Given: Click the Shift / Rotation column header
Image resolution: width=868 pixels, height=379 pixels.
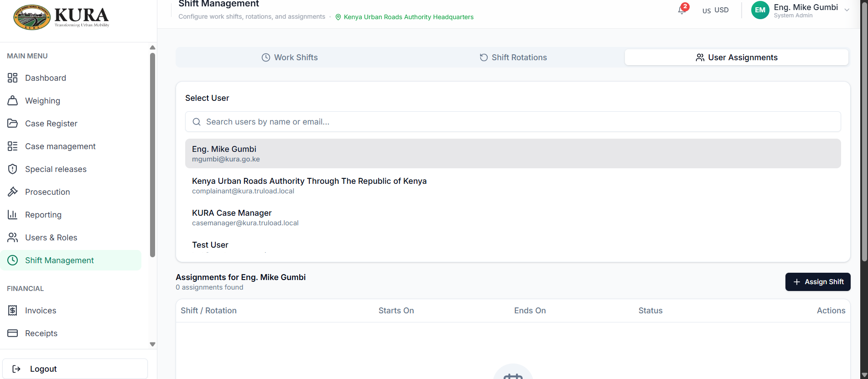Looking at the screenshot, I should [208, 311].
